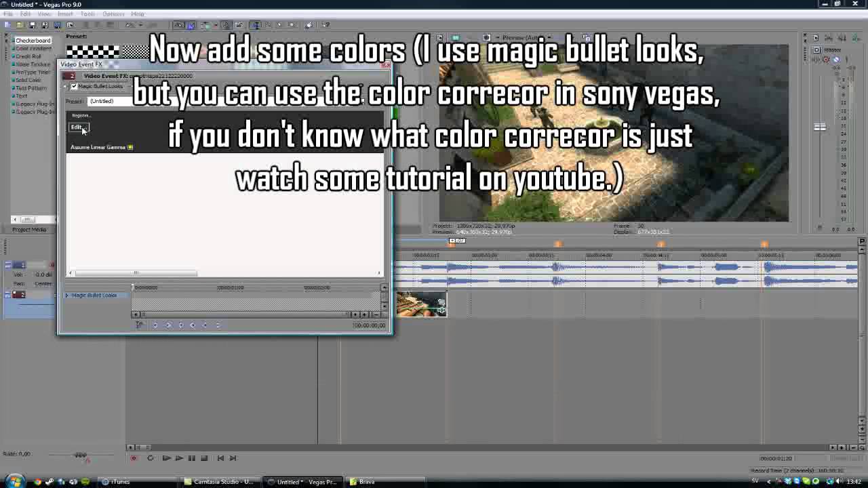Open the Help menu
Image resolution: width=868 pixels, height=488 pixels.
click(138, 14)
